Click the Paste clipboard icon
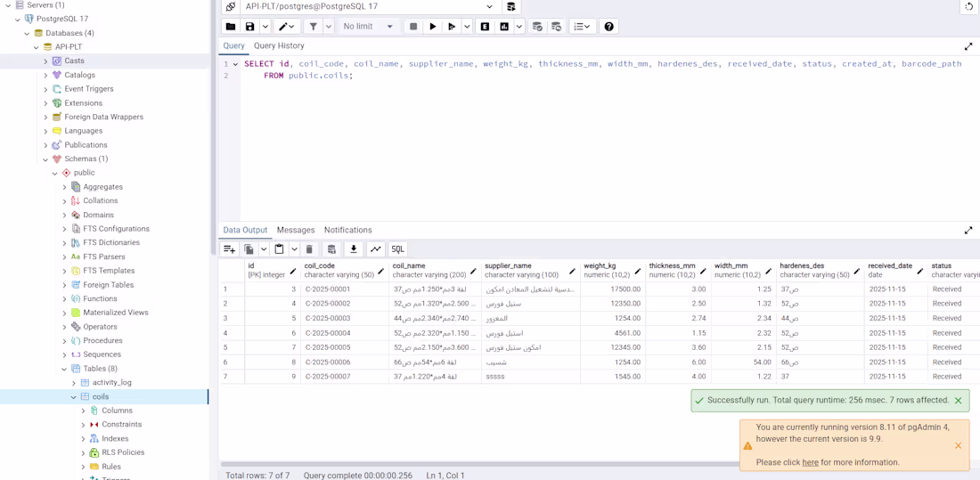Screen dimensions: 980x480 280,248
